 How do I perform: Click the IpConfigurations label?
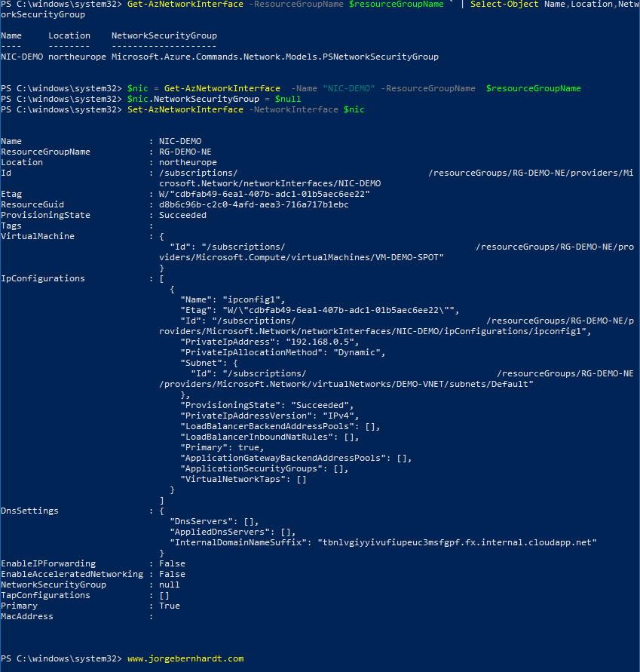pyautogui.click(x=43, y=278)
